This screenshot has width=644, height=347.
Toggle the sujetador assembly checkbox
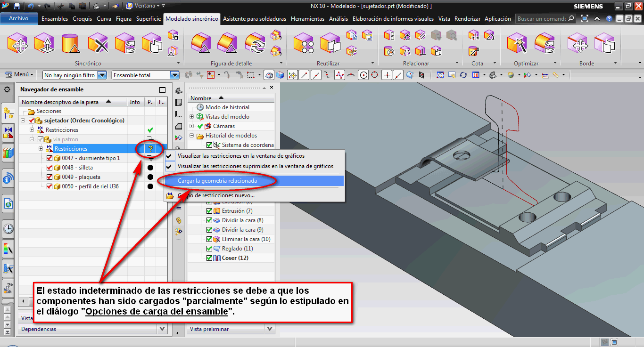[32, 121]
